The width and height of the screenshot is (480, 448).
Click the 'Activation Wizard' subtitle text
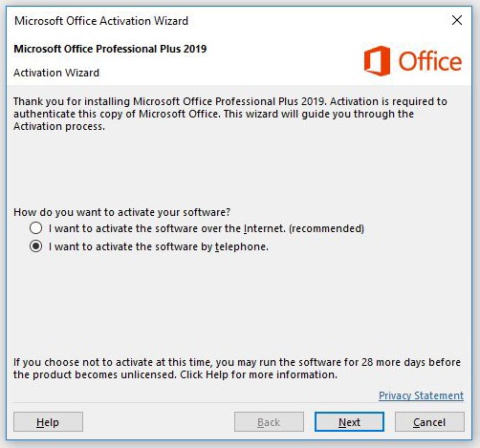[x=56, y=73]
